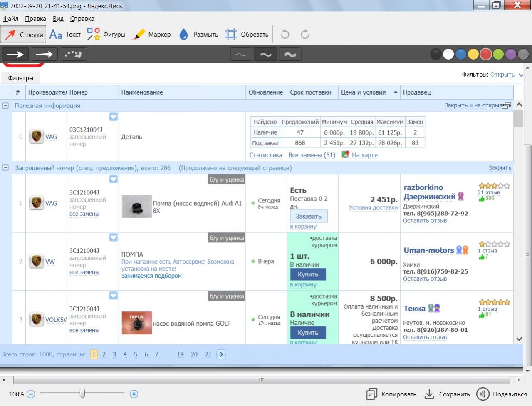Image resolution: width=532 pixels, height=406 pixels.
Task: Click the Копировать button
Action: click(391, 394)
